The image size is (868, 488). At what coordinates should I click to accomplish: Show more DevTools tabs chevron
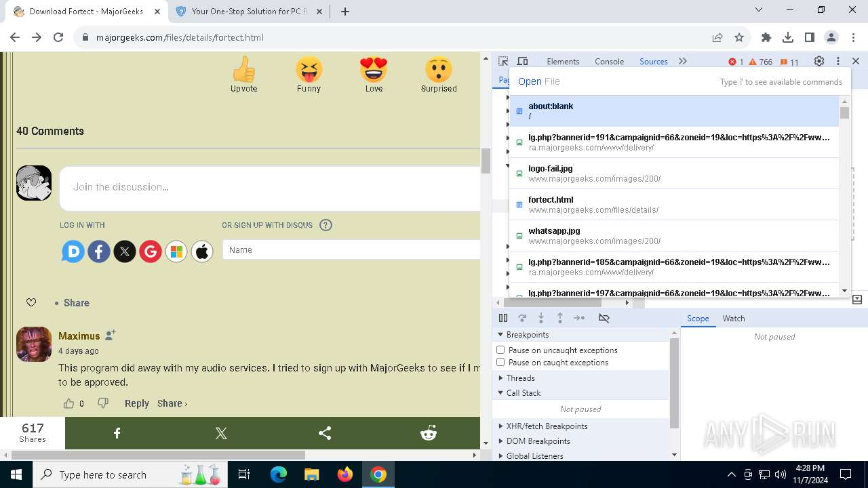(683, 61)
